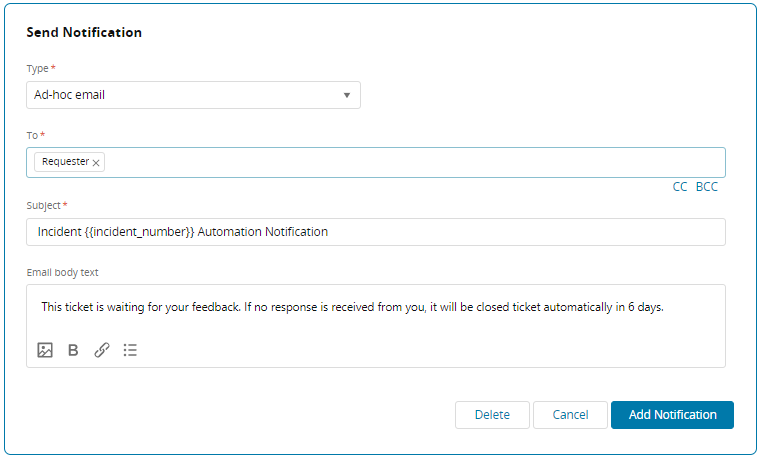760x457 pixels.
Task: Select the Ad-hoc email text in Type field
Action: (70, 95)
